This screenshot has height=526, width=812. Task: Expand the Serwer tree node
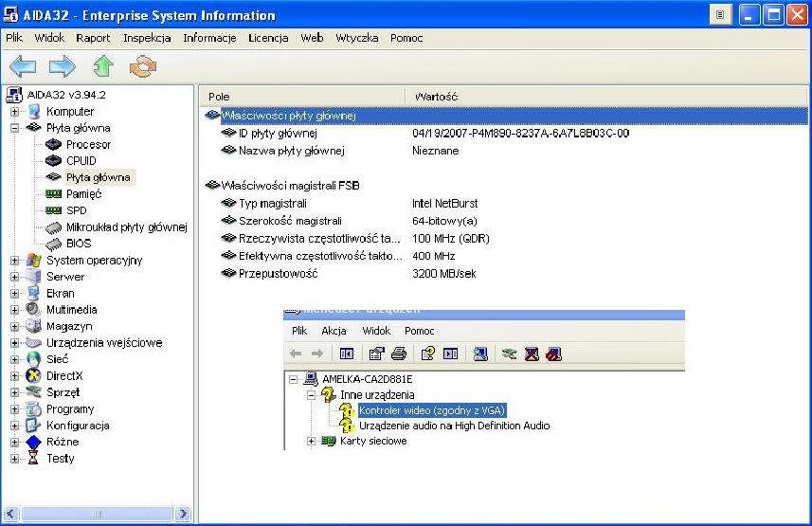point(14,277)
